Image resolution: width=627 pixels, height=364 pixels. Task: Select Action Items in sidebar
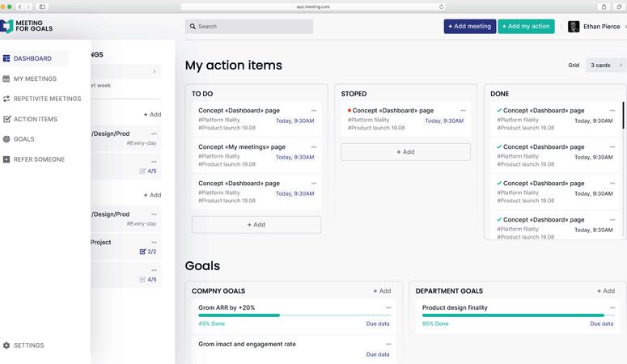[x=30, y=119]
